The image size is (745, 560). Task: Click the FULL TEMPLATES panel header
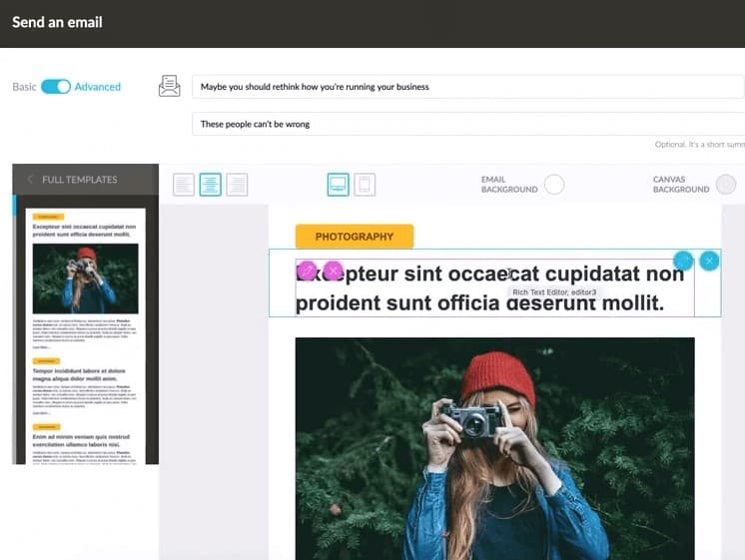click(86, 179)
